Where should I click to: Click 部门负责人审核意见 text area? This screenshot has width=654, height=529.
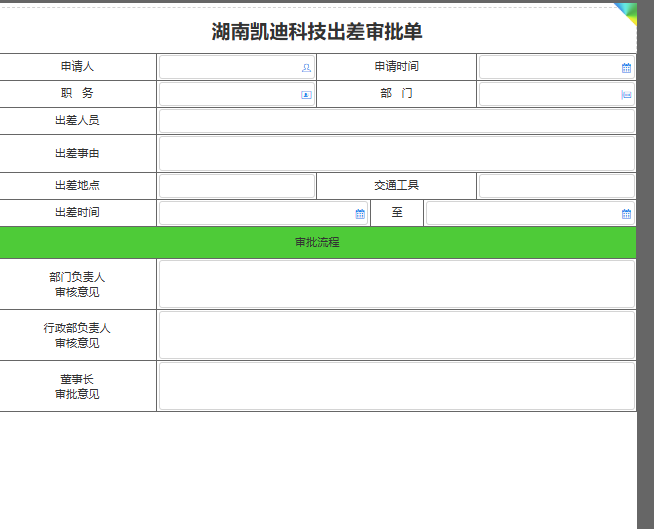(397, 284)
